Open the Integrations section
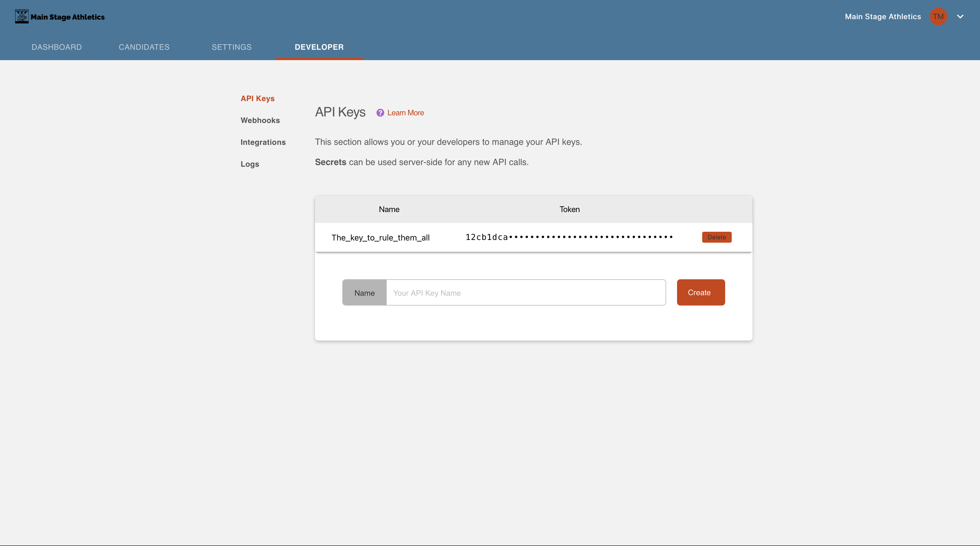The width and height of the screenshot is (980, 546). point(263,142)
